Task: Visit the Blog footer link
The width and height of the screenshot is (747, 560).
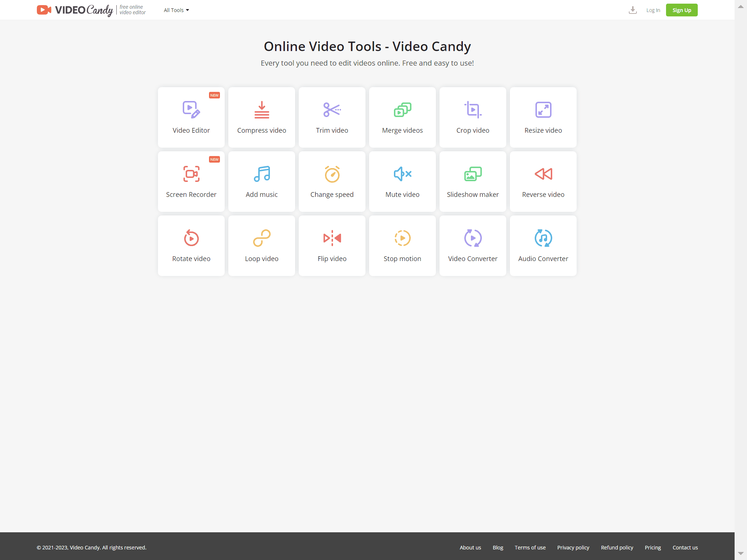Action: click(x=498, y=548)
